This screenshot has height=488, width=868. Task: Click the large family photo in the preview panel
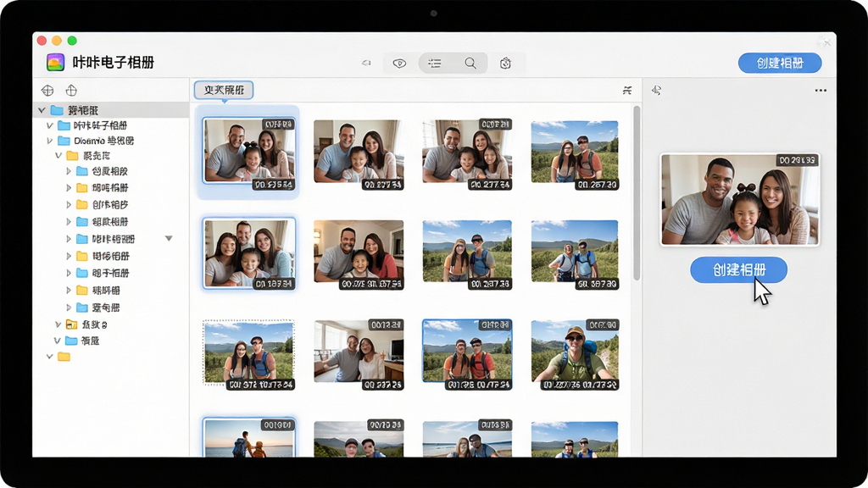pos(739,199)
